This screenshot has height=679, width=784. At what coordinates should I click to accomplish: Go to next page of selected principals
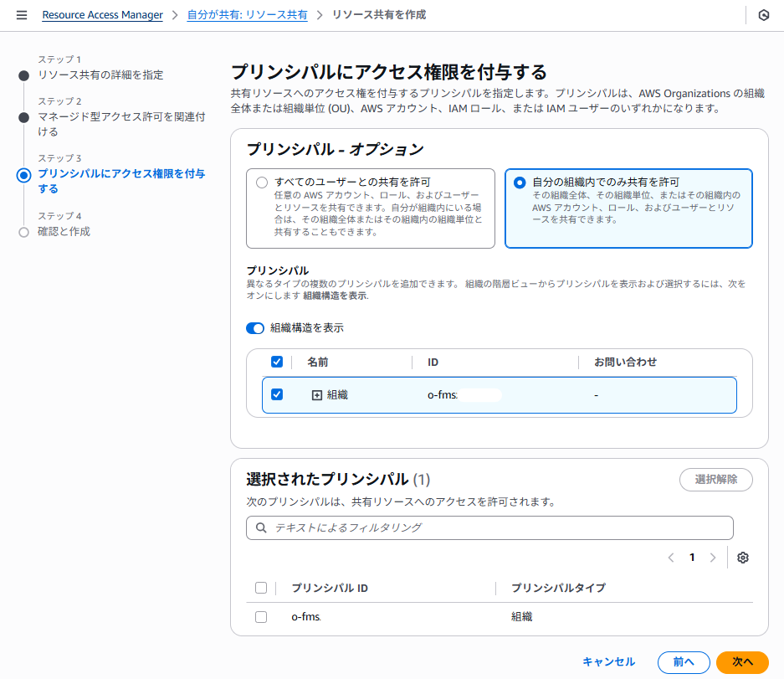(x=713, y=558)
